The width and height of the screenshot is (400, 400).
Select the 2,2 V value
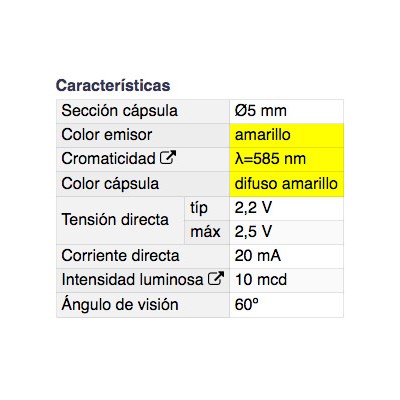click(253, 208)
